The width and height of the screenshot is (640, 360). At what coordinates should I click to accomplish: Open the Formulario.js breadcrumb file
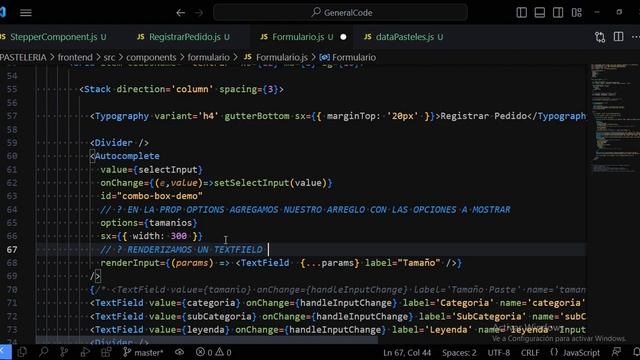pyautogui.click(x=276, y=58)
